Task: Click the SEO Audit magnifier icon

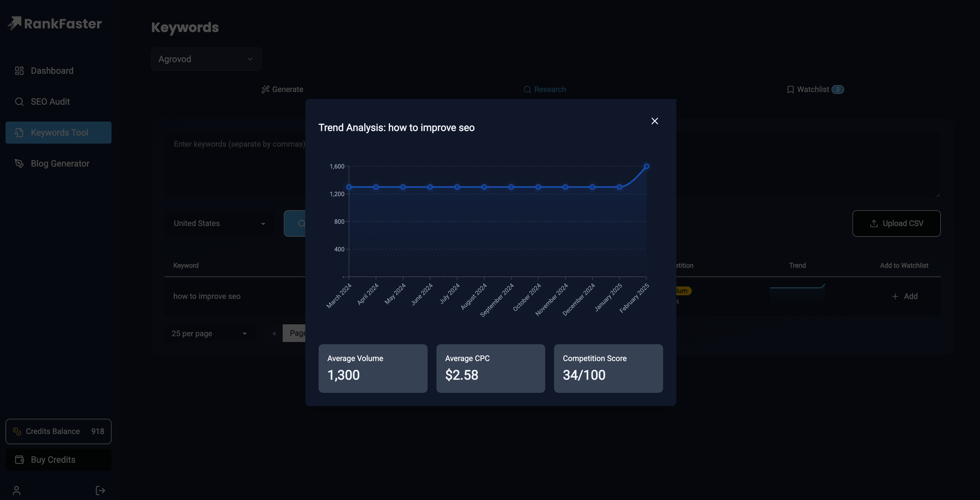Action: pyautogui.click(x=19, y=102)
